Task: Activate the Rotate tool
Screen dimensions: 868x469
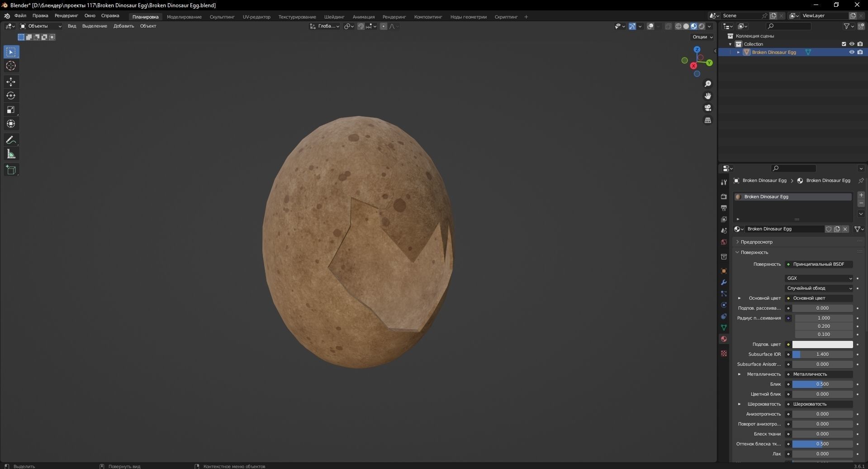Action: pyautogui.click(x=11, y=96)
